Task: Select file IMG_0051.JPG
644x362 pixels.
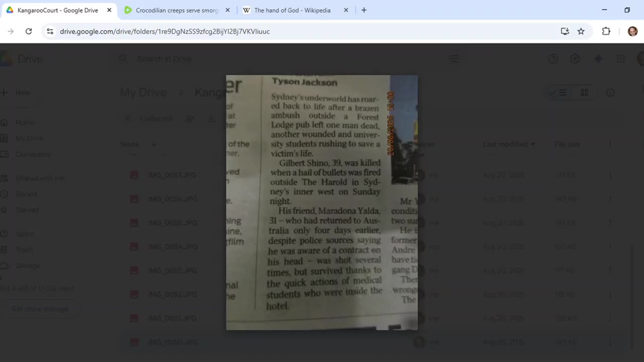Action: [172, 318]
